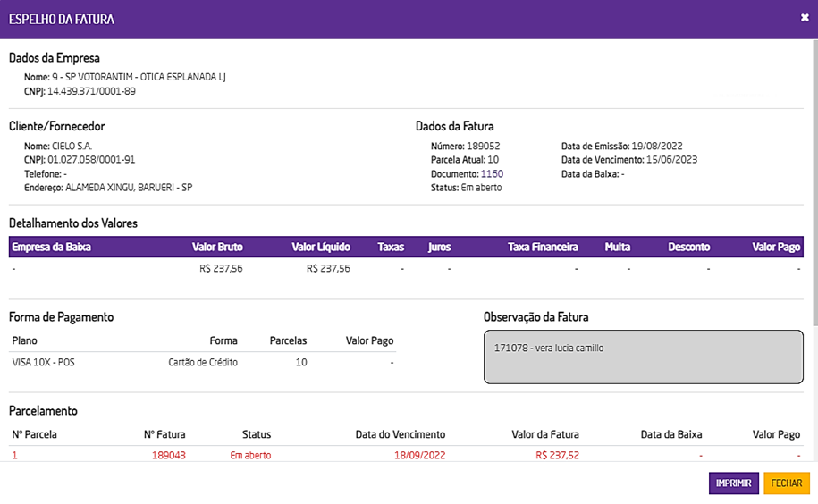The image size is (818, 504).
Task: Click the IMPRIMIR button
Action: coord(733,483)
